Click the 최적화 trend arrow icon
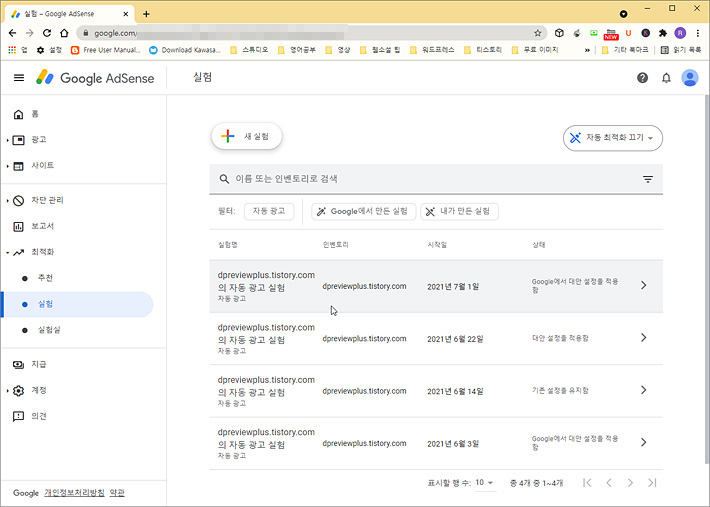 (x=18, y=252)
